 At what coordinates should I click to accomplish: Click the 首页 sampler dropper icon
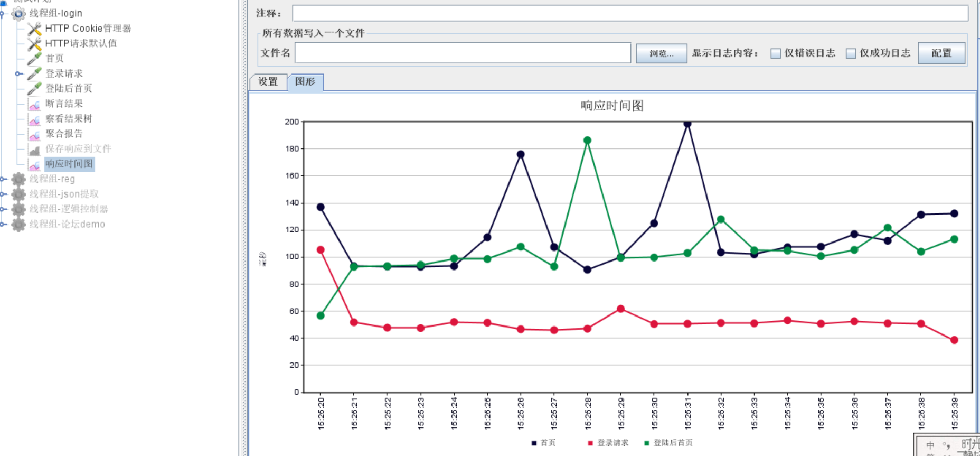click(34, 58)
